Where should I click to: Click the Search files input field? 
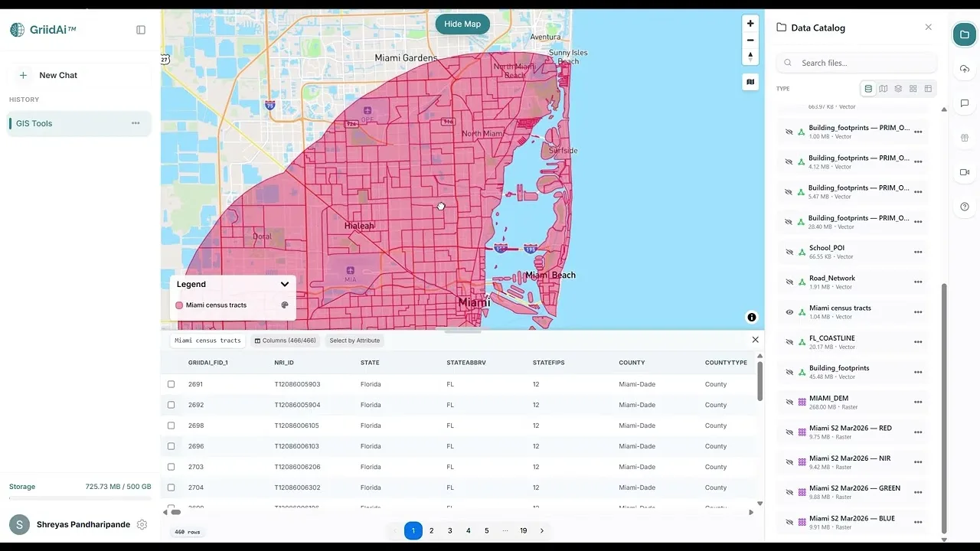coord(857,63)
